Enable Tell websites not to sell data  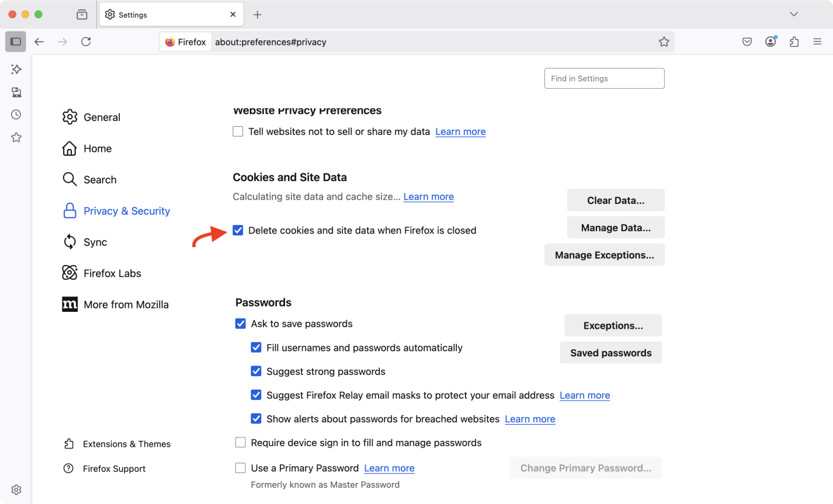pos(238,131)
